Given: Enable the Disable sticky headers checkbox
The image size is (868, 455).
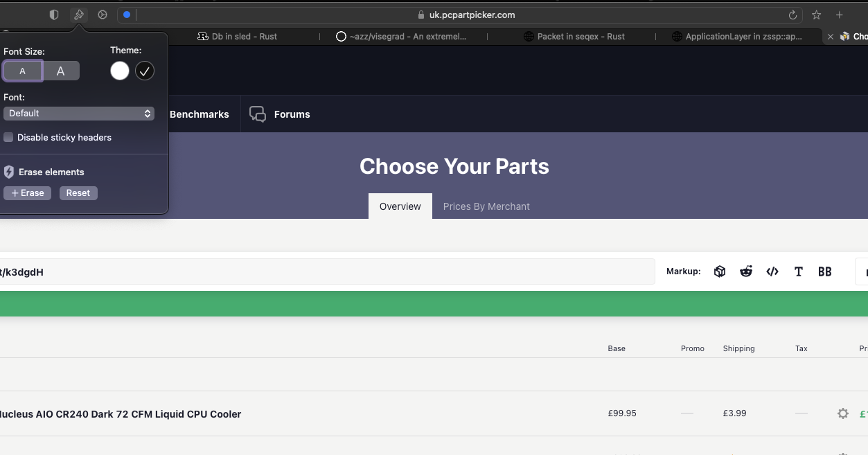Looking at the screenshot, I should coord(9,137).
